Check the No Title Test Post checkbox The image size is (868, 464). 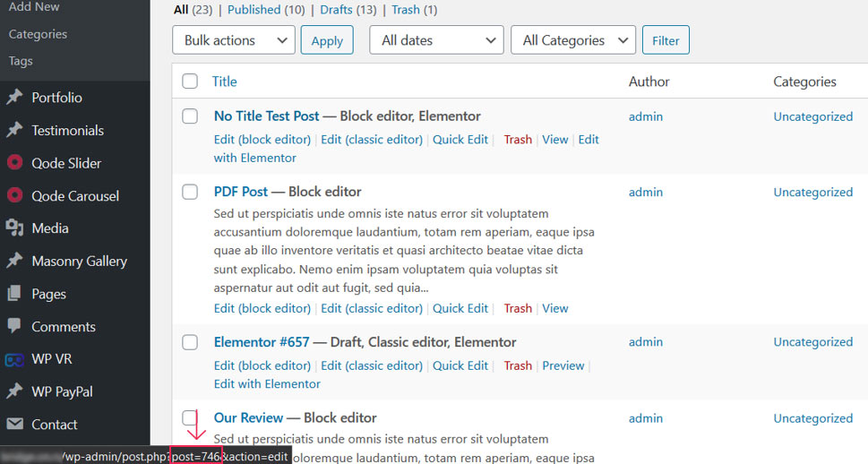[x=190, y=116]
